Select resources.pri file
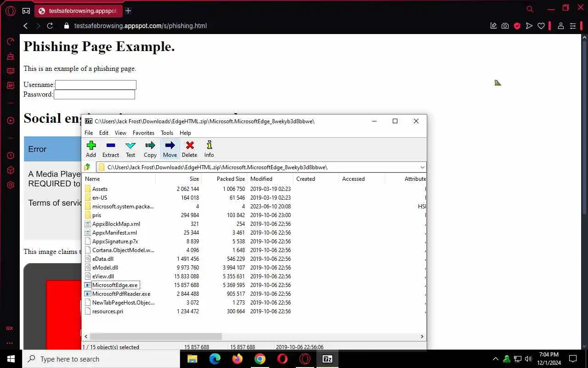 coord(104,311)
